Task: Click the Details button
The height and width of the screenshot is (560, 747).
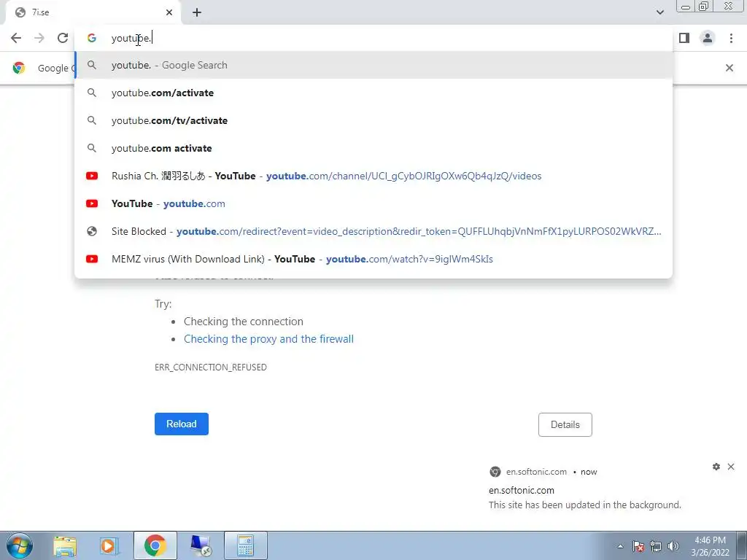Action: coord(565,424)
